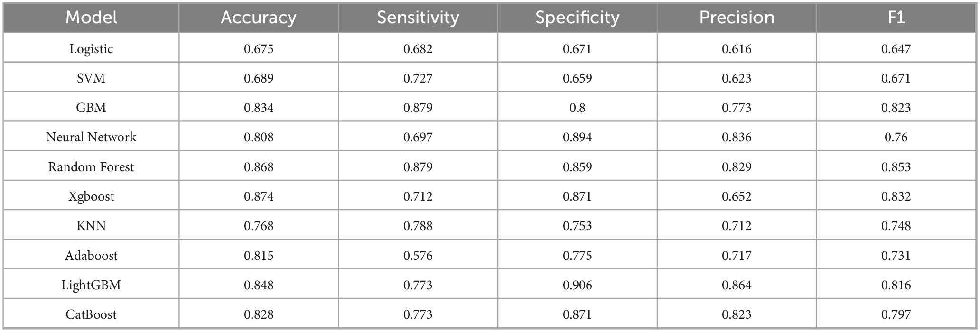Click the SVM model name cell
The image size is (980, 332).
(91, 78)
